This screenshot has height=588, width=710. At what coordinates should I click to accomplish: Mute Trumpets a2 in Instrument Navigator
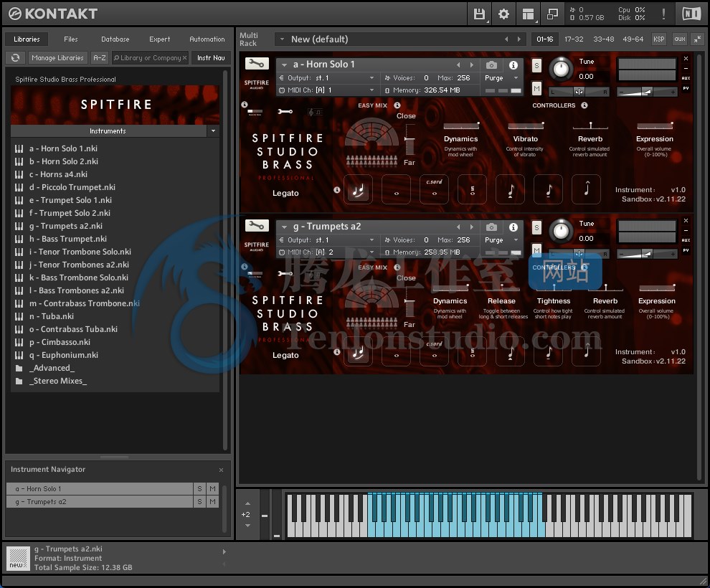pyautogui.click(x=212, y=501)
